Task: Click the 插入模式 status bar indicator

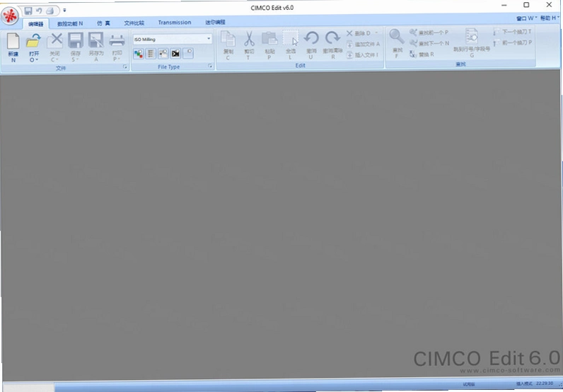Action: (524, 384)
